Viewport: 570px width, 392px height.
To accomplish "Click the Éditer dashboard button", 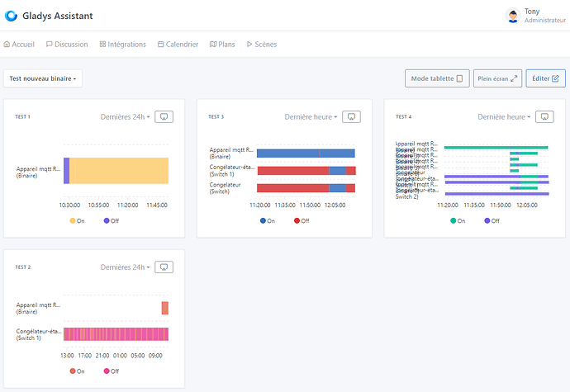I will coord(545,78).
